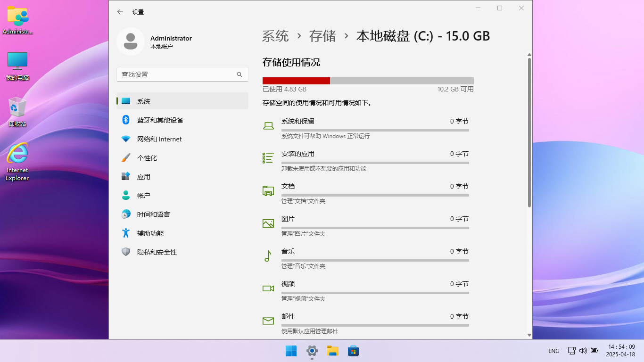Open 文档 storage category
Viewport: 644px width, 362px height.
tap(366, 193)
